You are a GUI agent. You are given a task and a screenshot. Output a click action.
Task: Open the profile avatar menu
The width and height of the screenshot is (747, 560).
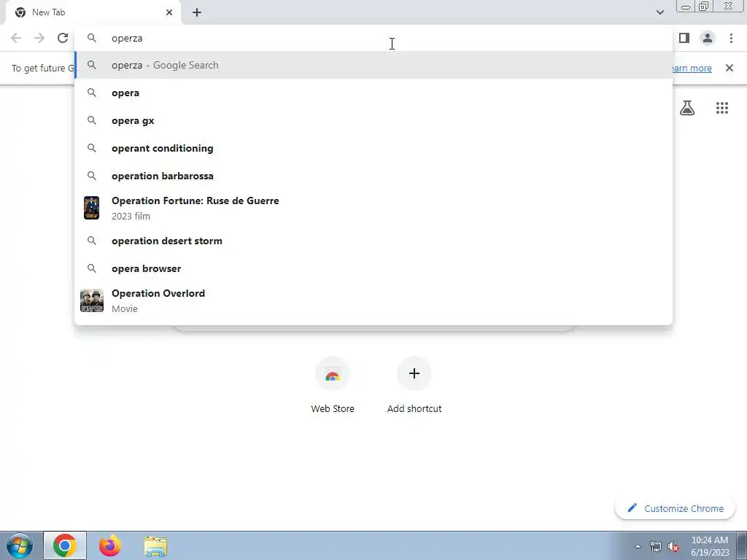tap(708, 38)
